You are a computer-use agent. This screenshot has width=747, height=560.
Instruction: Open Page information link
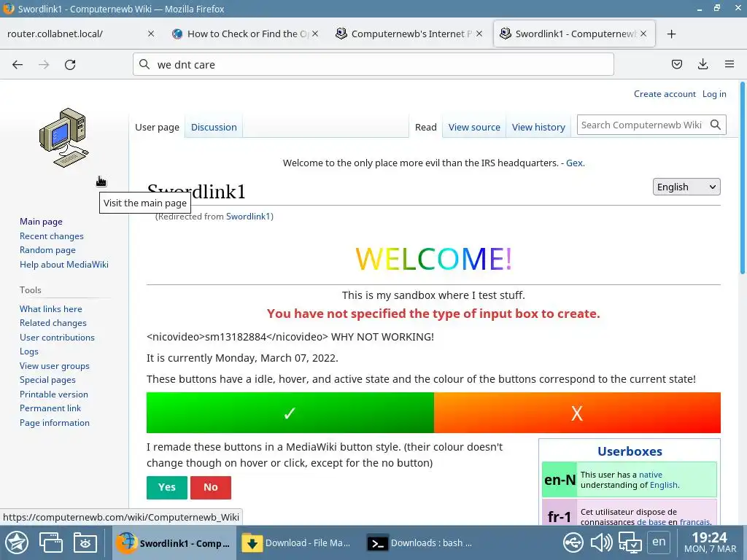54,422
